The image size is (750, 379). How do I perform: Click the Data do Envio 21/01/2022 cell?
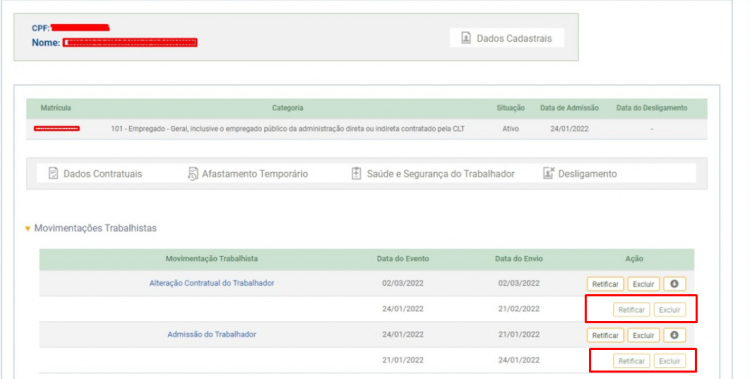coord(519,335)
